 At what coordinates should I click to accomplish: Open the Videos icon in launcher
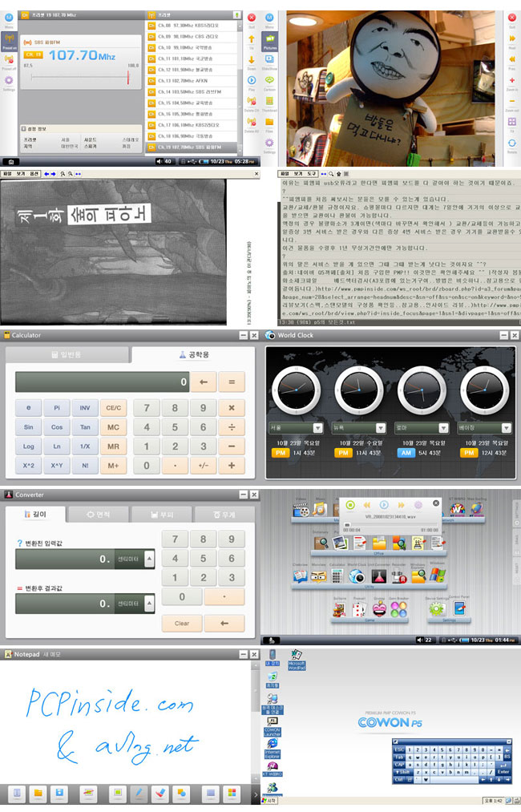coord(301,510)
